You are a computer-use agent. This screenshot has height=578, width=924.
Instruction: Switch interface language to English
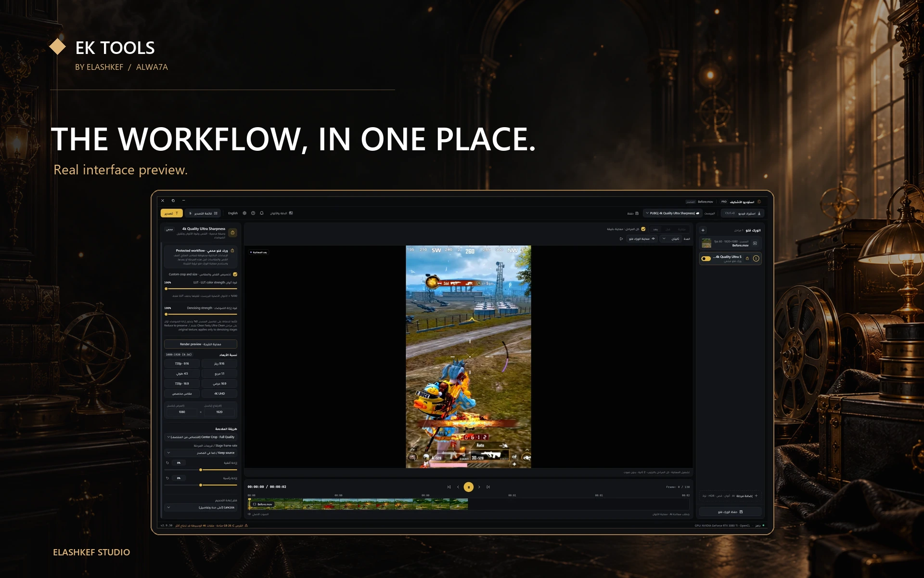click(233, 213)
